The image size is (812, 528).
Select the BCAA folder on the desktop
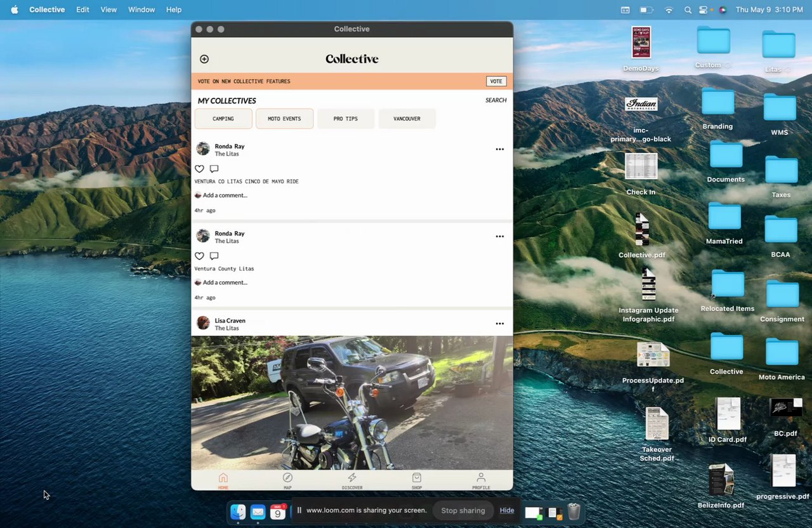780,237
